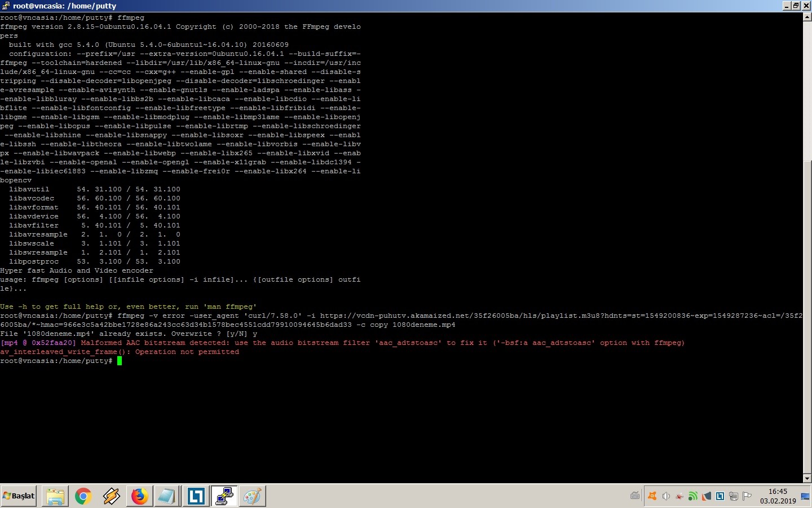The width and height of the screenshot is (812, 508).
Task: Launch Firefox from the taskbar
Action: tap(140, 496)
